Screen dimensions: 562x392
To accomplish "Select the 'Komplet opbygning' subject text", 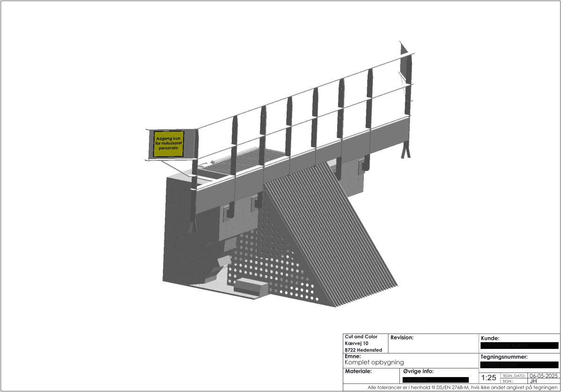I will [x=374, y=363].
